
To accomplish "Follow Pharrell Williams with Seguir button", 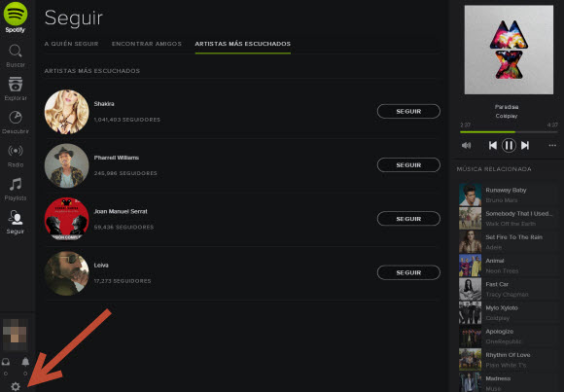I will (x=408, y=164).
